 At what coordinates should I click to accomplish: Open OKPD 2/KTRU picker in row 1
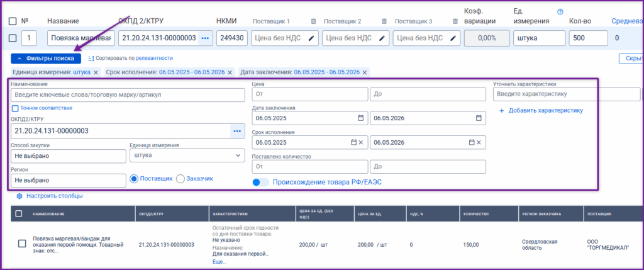click(x=206, y=38)
